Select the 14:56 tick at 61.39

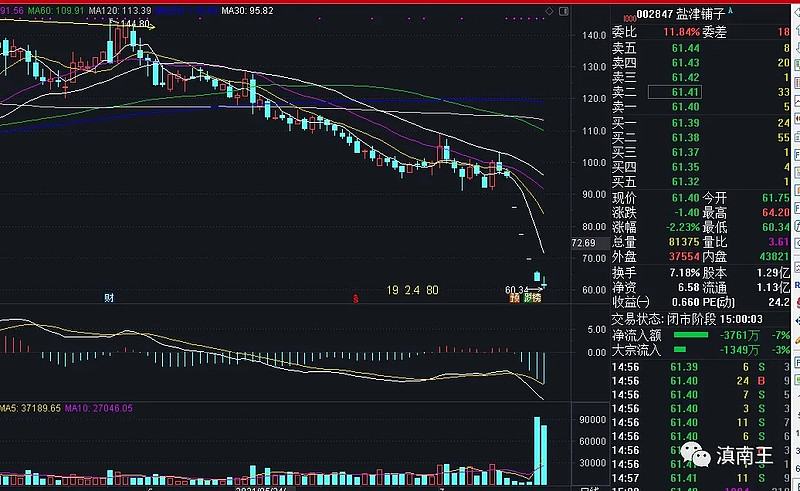point(700,367)
